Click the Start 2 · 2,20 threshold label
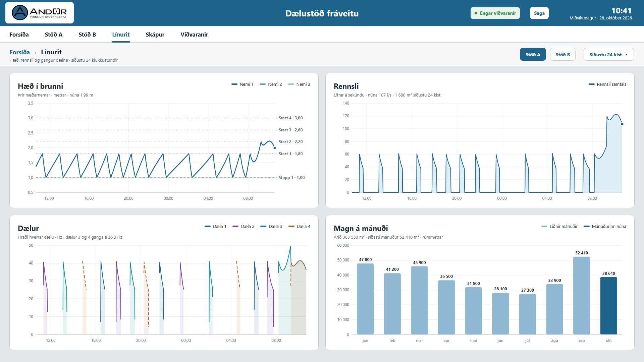 click(x=290, y=142)
